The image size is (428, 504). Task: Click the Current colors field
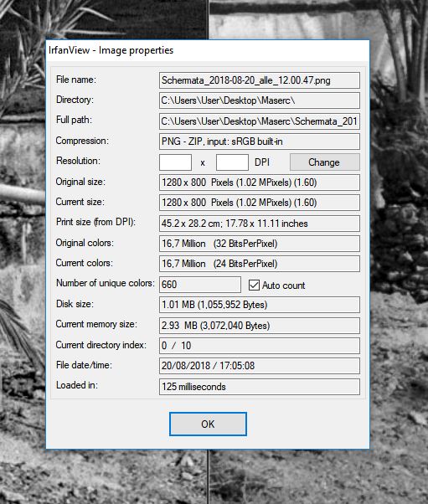260,264
